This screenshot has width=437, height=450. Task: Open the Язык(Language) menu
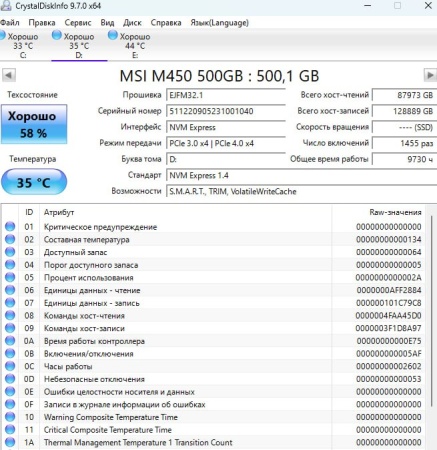click(x=219, y=23)
